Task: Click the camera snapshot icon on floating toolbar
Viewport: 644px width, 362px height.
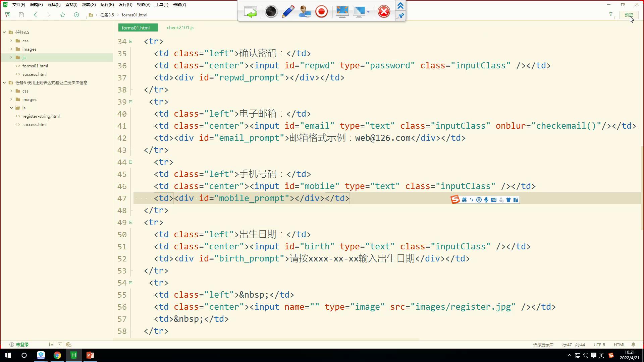Action: tap(271, 12)
